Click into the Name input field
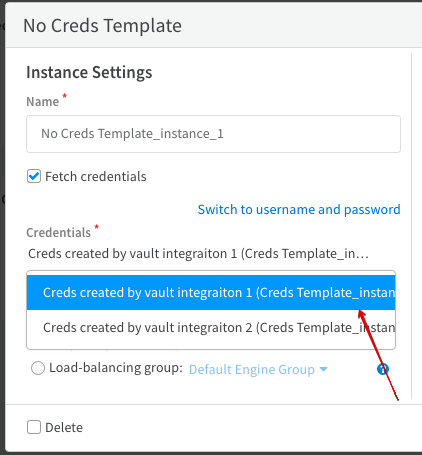Viewport: 422px width, 455px height. click(x=213, y=134)
